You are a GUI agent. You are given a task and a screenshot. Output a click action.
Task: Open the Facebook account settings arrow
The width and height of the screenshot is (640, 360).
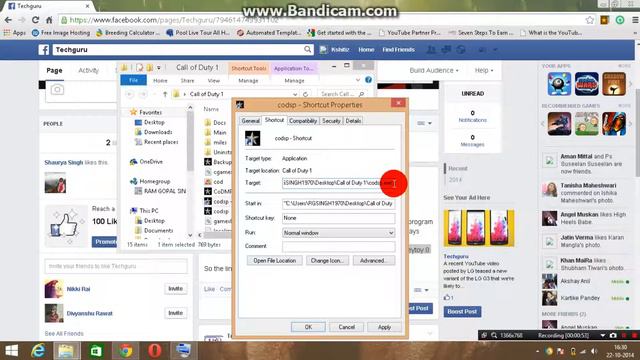tap(495, 50)
